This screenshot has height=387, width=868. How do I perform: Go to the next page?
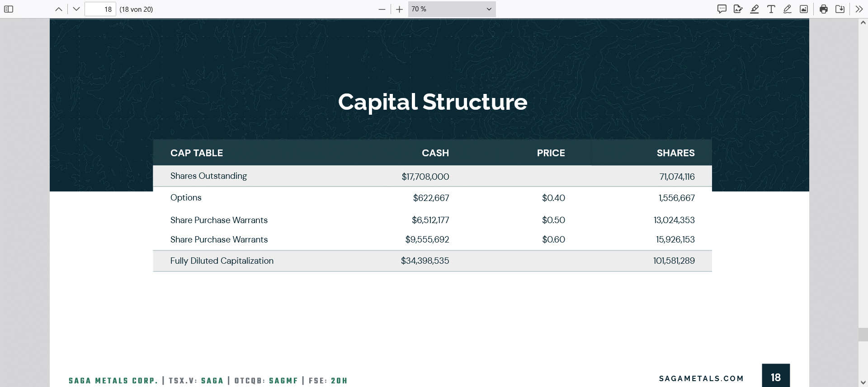pyautogui.click(x=76, y=9)
